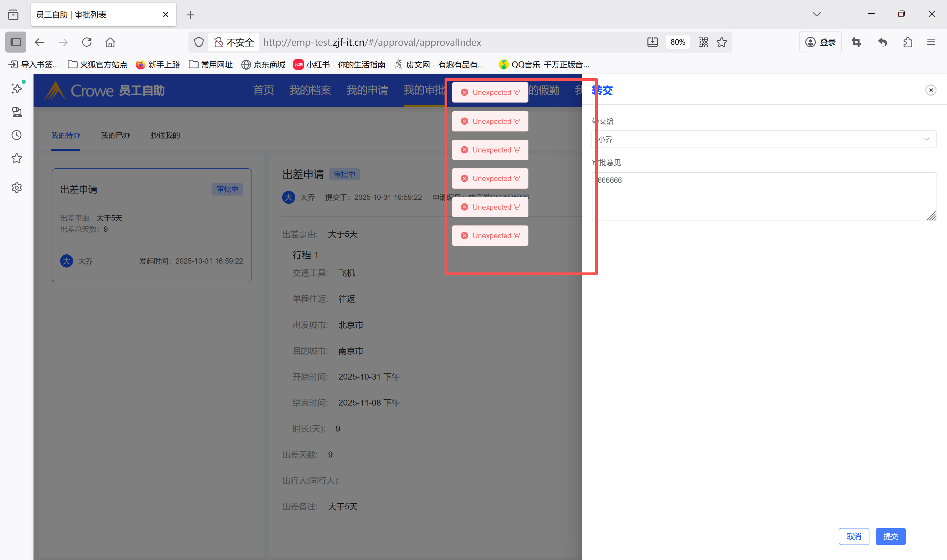
Task: Click the 提交 submit button
Action: pyautogui.click(x=890, y=536)
